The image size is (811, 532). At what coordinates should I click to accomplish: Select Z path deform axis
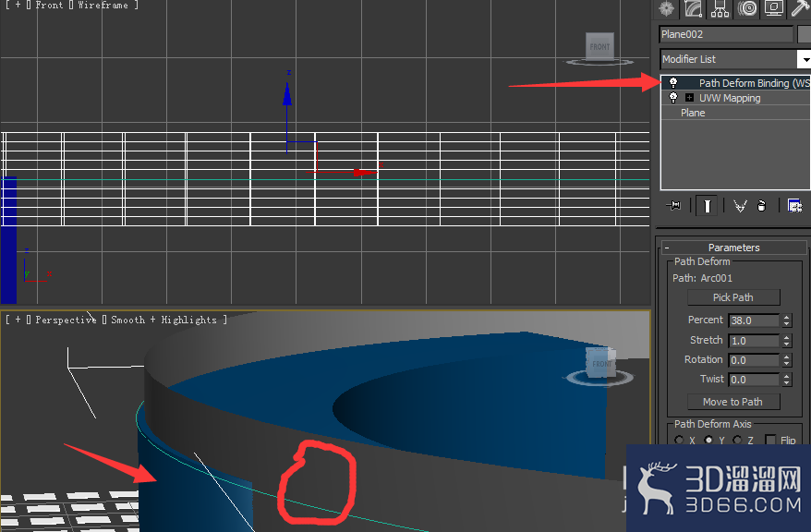click(737, 440)
